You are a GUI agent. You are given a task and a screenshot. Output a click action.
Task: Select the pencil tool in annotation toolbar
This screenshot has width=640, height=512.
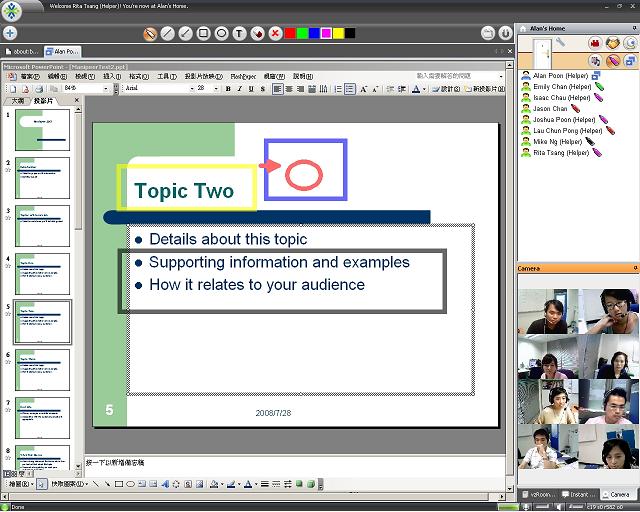[150, 33]
